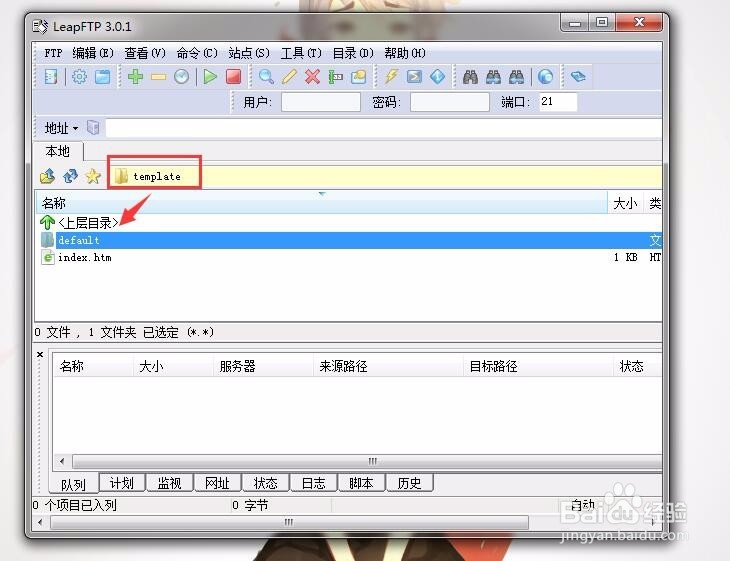Click the first binoculars search icon
The width and height of the screenshot is (730, 561).
(470, 77)
